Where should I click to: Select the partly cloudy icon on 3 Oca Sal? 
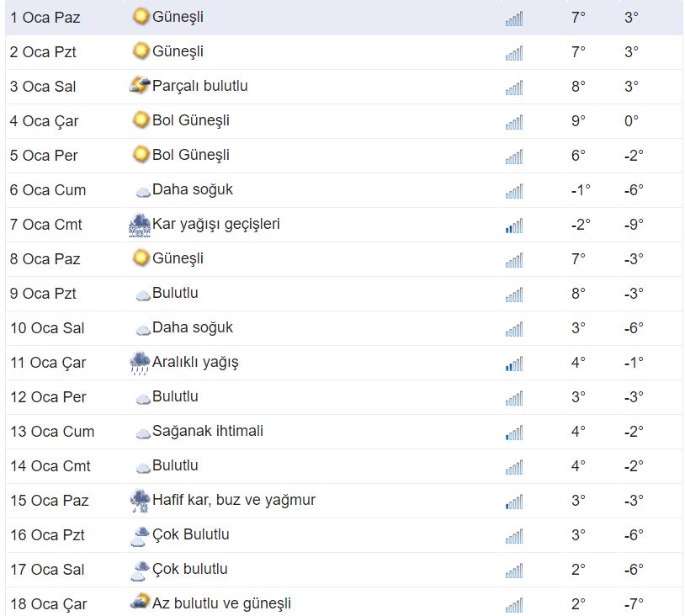click(140, 86)
